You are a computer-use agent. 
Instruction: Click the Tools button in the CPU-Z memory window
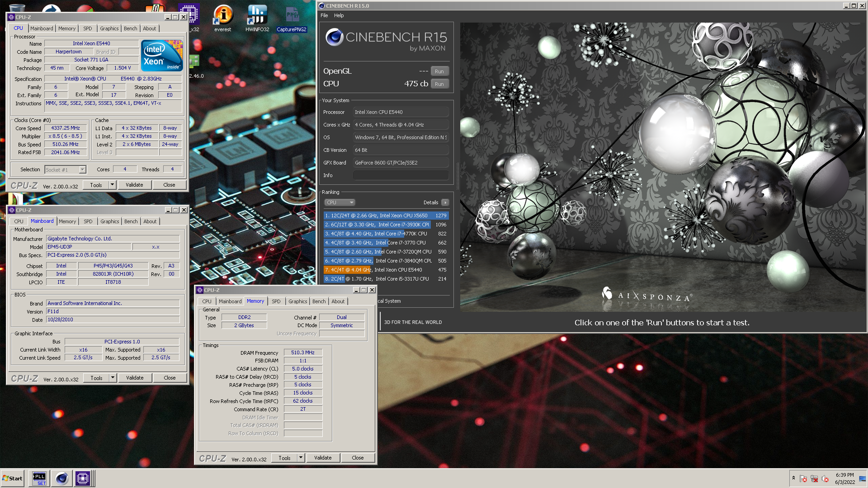284,458
